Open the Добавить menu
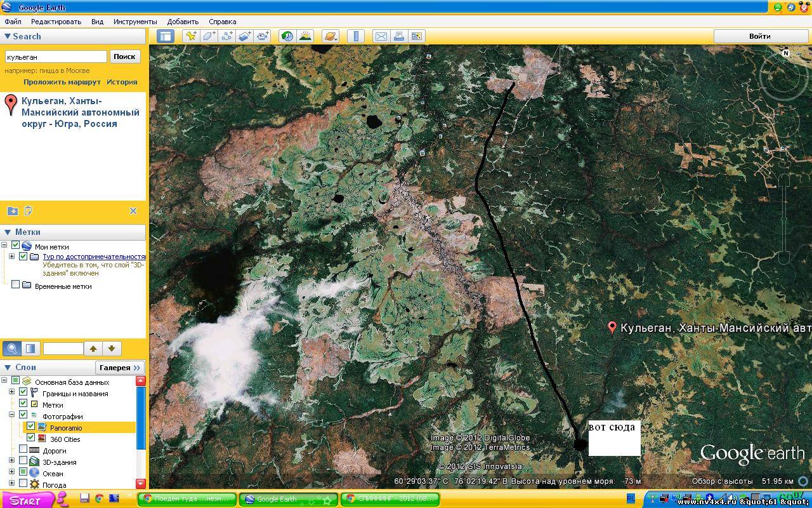 point(183,22)
